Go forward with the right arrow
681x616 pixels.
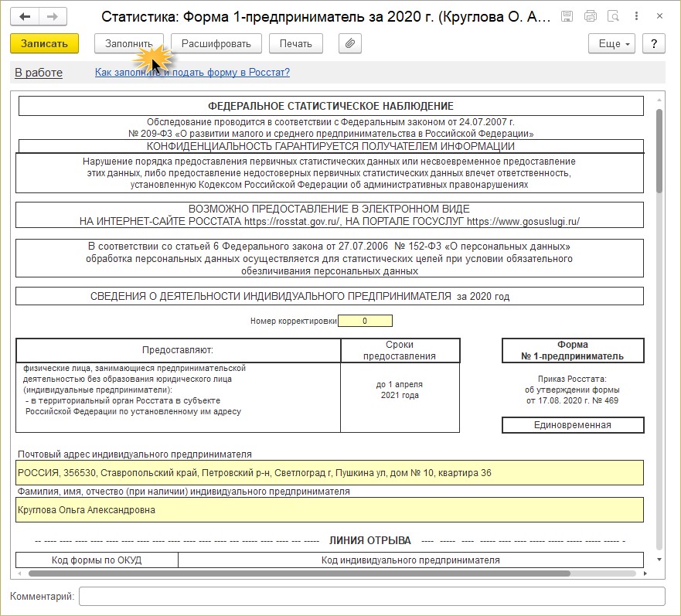click(x=53, y=17)
